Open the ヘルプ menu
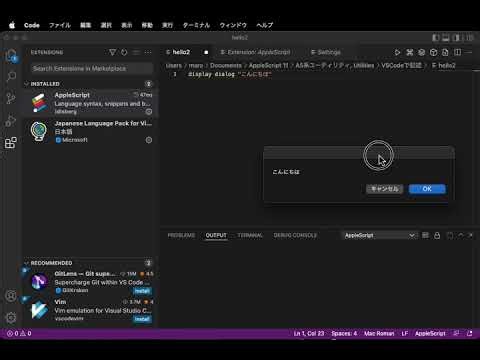The image size is (480, 360). 264,25
